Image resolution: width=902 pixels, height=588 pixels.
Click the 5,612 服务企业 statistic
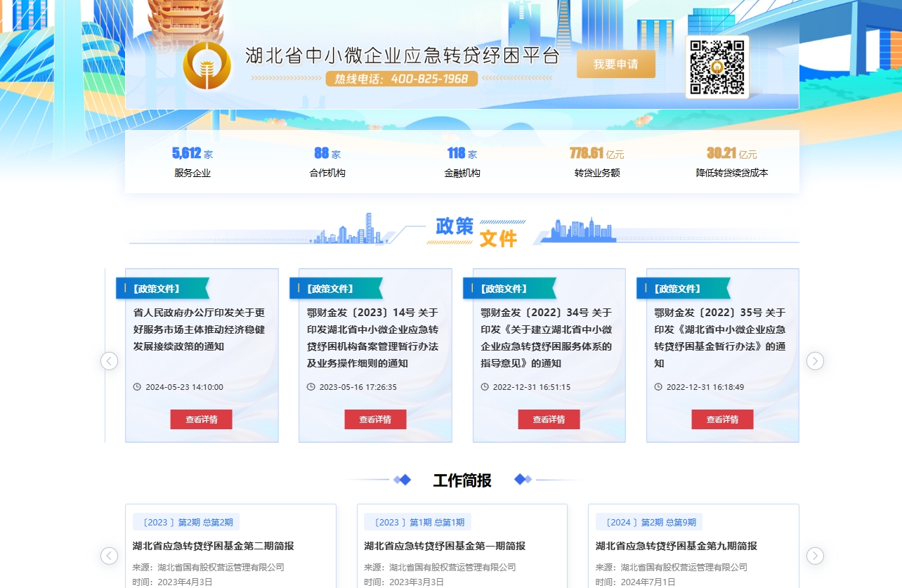pyautogui.click(x=192, y=162)
